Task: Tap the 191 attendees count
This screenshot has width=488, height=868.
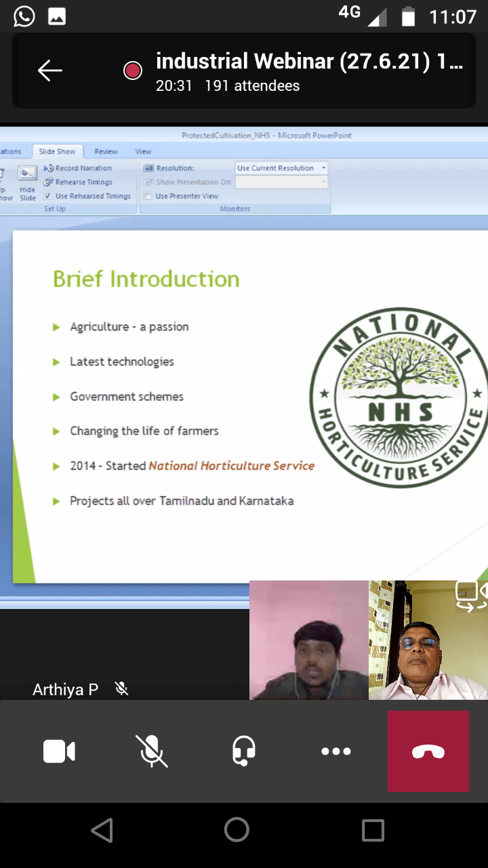Action: point(252,86)
